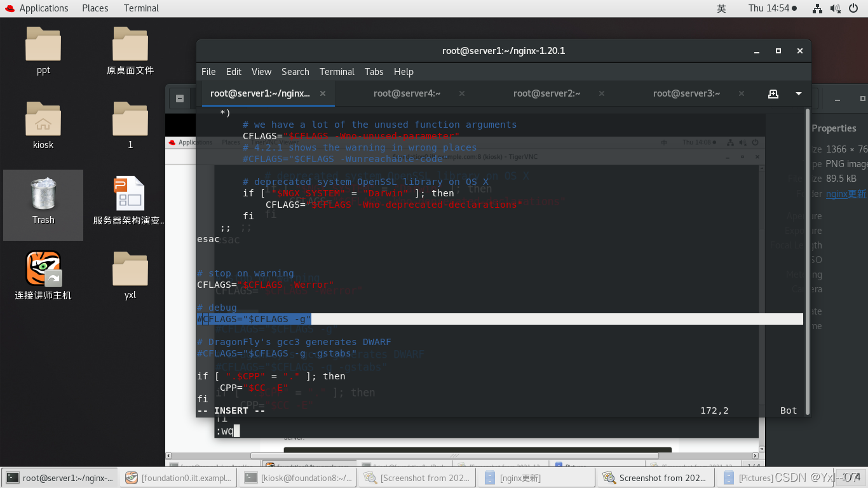
Task: Select root@server1 taskbar window entry
Action: [60, 478]
